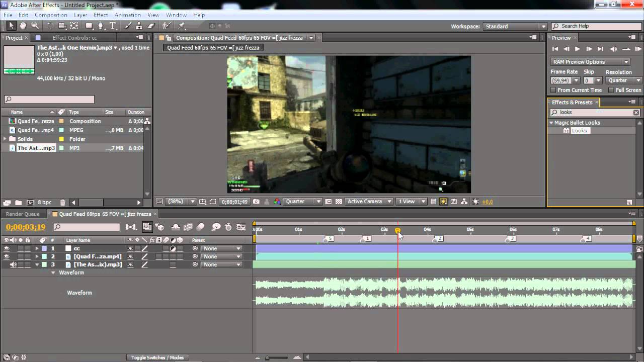Open the Layer menu
Image resolution: width=644 pixels, height=362 pixels.
pos(80,15)
